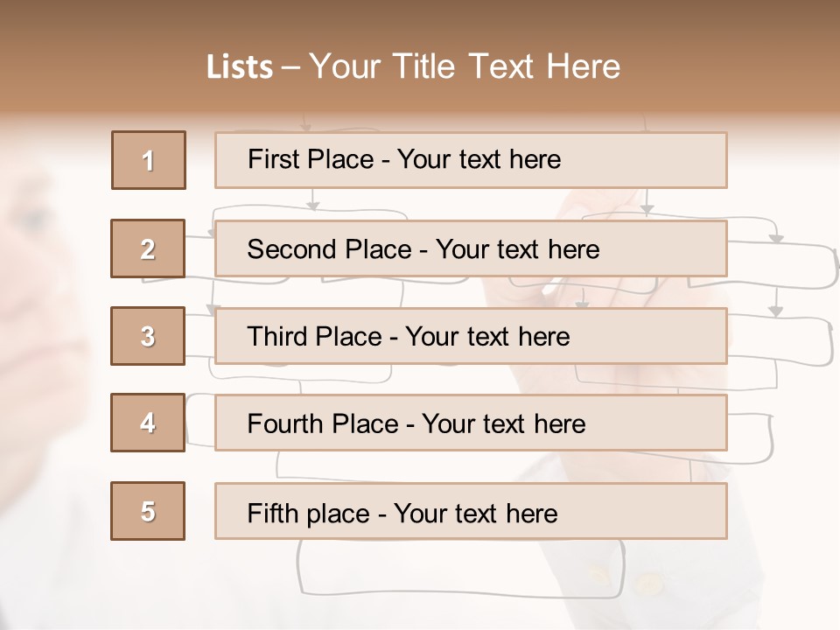840x630 pixels.
Task: Select the number 2 box
Action: (148, 248)
